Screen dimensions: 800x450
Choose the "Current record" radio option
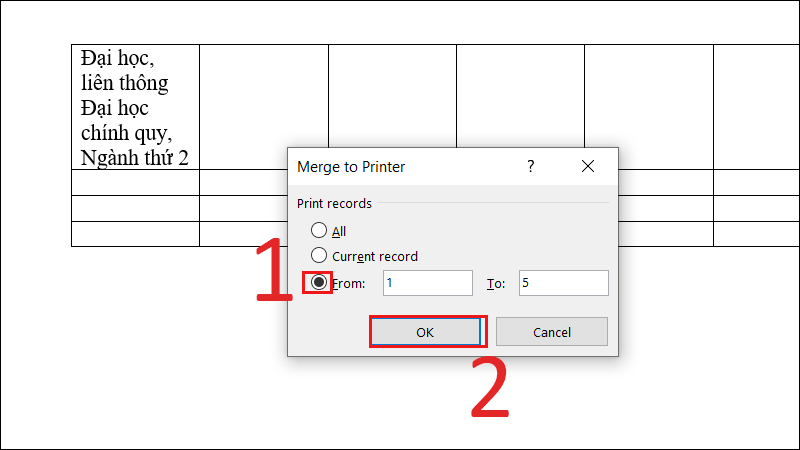tap(319, 256)
